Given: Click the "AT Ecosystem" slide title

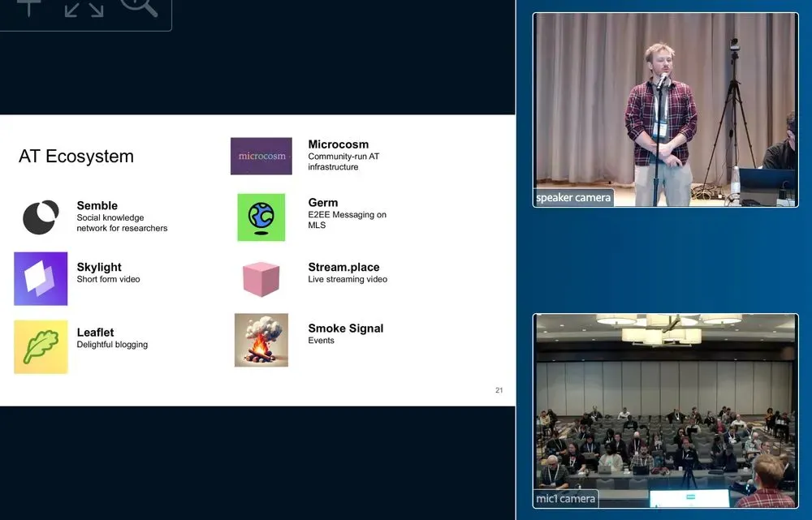Looking at the screenshot, I should [x=76, y=157].
